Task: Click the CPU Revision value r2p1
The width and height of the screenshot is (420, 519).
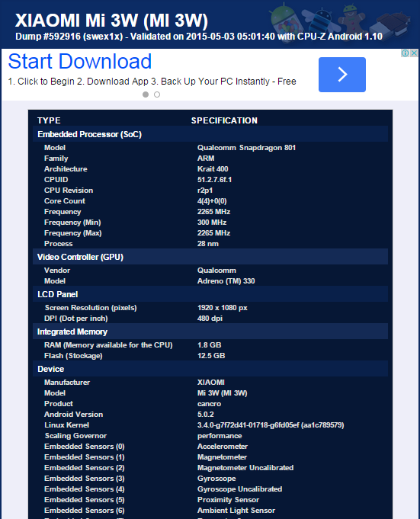Action: click(x=205, y=191)
